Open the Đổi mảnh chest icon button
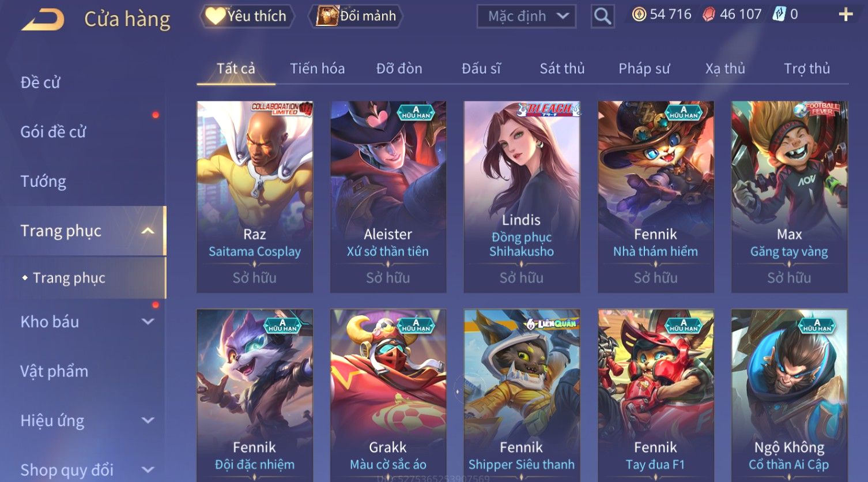Viewport: 868px width, 482px height. point(356,16)
